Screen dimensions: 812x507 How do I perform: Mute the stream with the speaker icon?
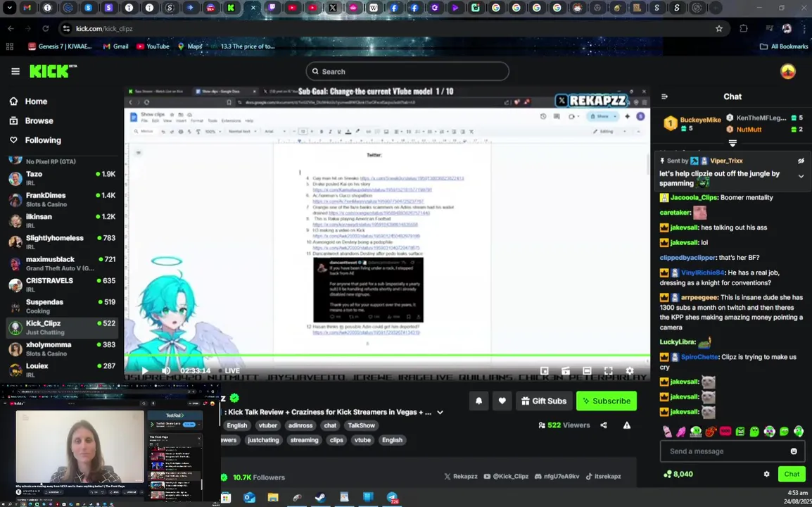click(166, 370)
